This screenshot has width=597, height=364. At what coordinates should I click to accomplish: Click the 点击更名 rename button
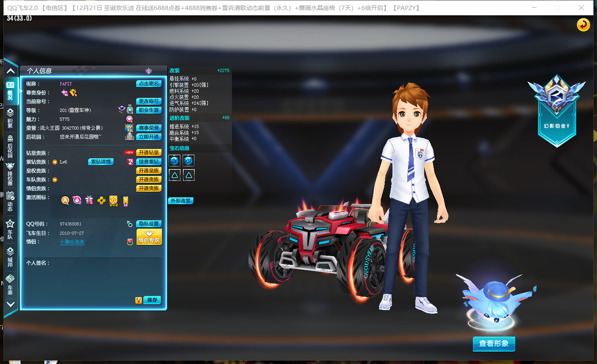coord(149,84)
